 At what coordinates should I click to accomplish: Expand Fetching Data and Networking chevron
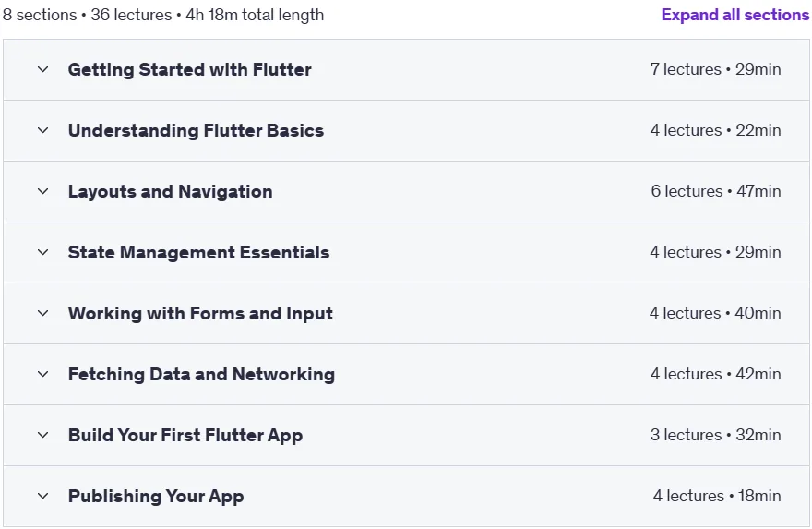click(x=43, y=374)
